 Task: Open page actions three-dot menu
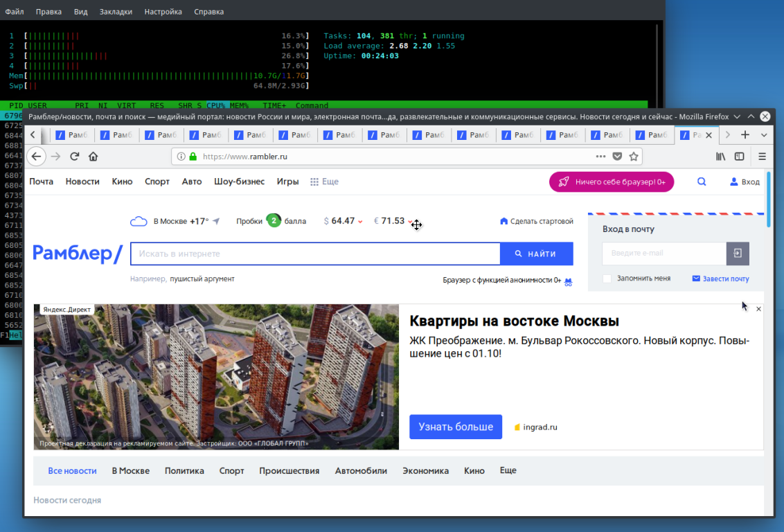[x=600, y=157]
